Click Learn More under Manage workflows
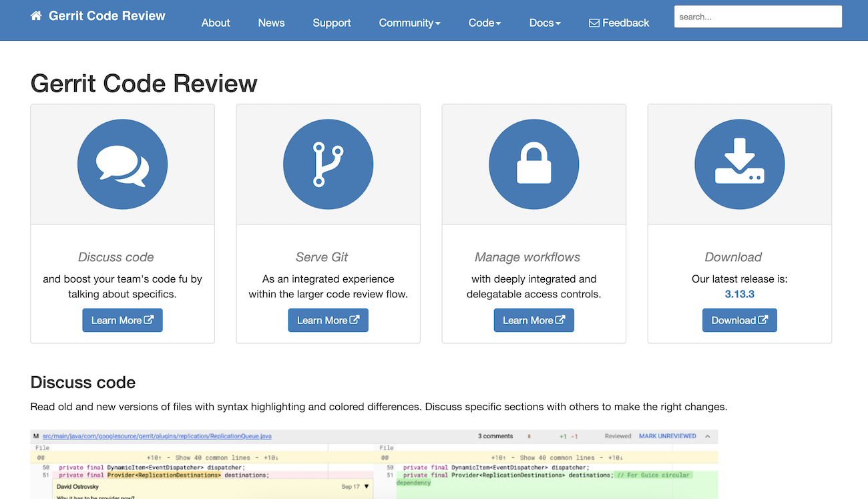Image resolution: width=868 pixels, height=499 pixels. 533,320
